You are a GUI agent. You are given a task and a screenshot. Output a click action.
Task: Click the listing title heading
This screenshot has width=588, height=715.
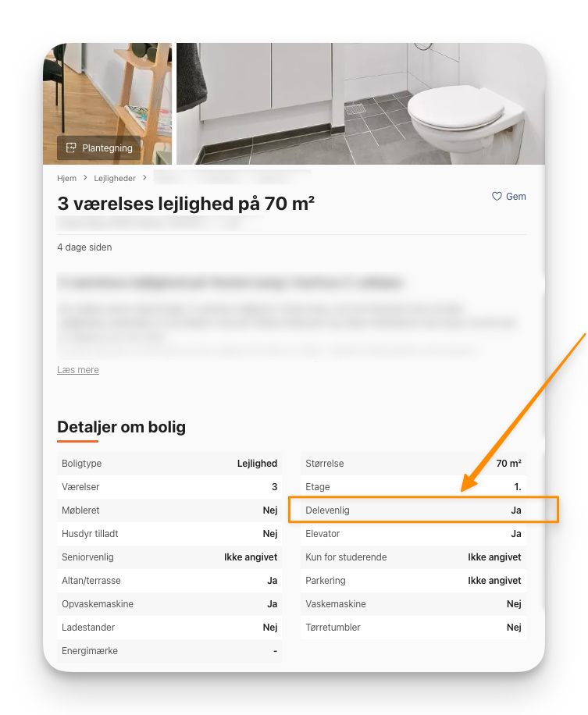(186, 204)
